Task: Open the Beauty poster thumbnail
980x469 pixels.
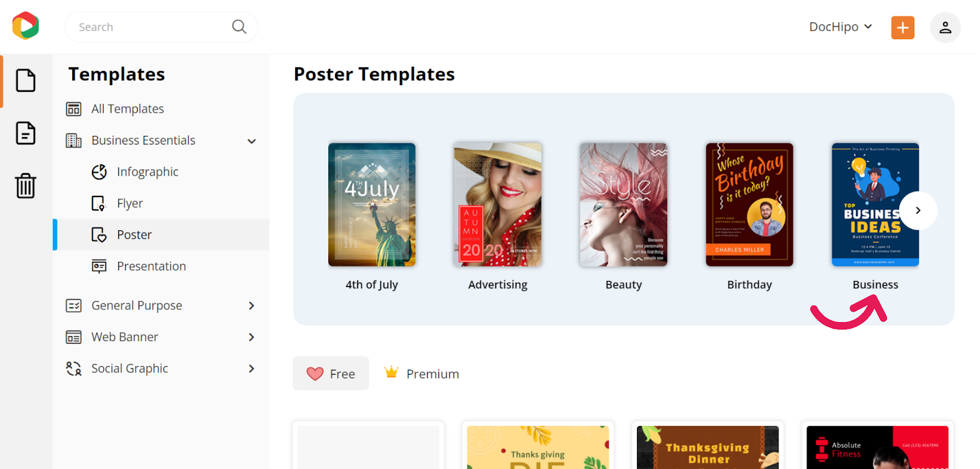Action: coord(624,204)
